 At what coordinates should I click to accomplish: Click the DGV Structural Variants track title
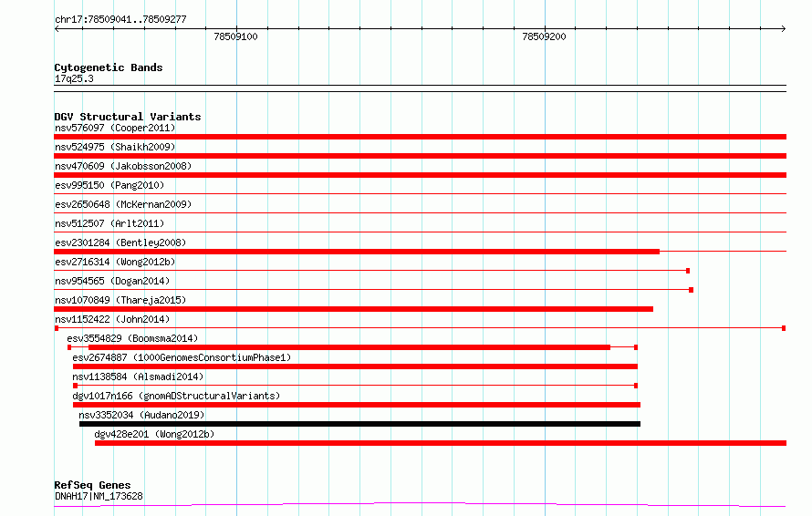[128, 117]
